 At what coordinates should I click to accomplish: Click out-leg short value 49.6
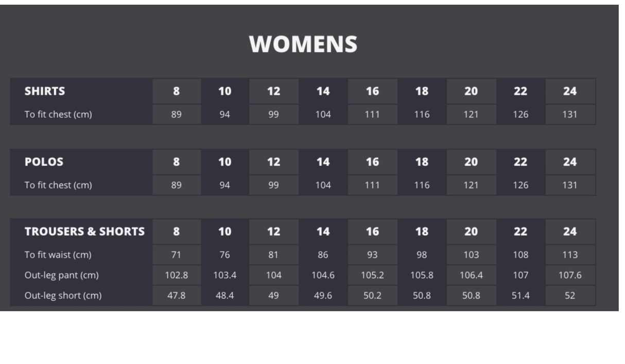323,296
